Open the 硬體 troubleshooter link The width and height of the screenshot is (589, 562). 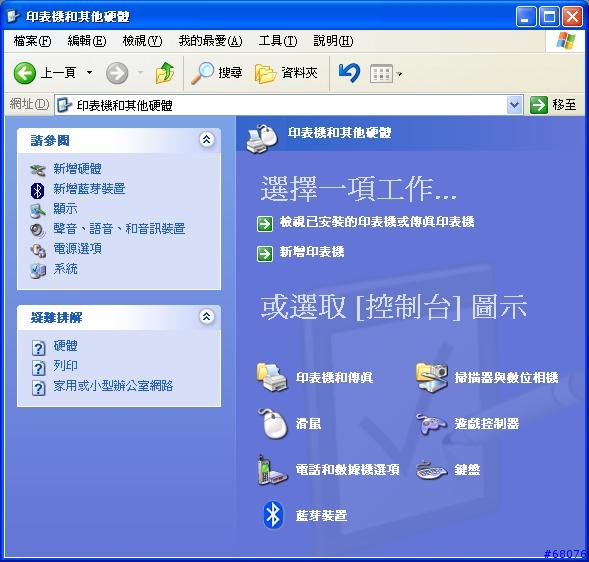tap(65, 346)
